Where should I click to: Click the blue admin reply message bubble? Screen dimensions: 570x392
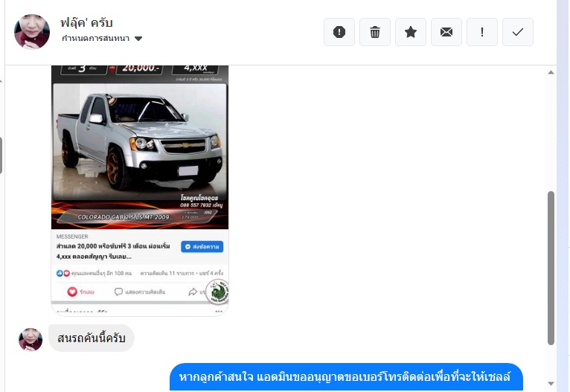click(346, 376)
